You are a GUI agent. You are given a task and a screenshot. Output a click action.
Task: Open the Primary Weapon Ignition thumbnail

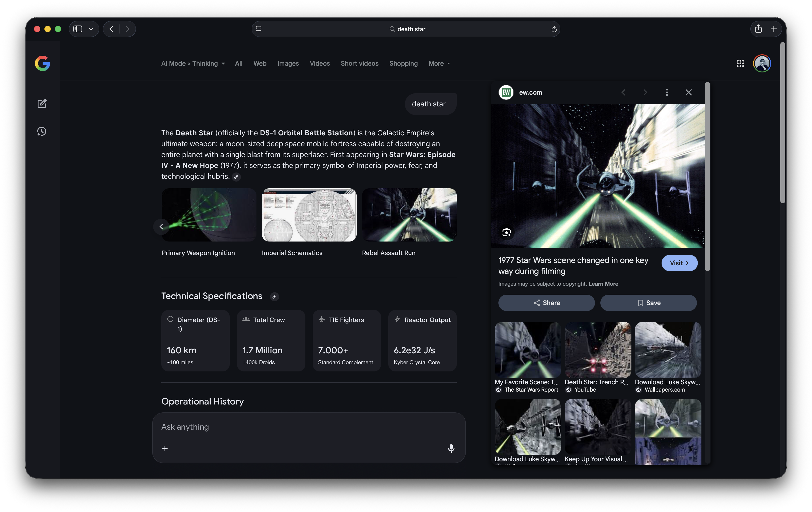[209, 215]
